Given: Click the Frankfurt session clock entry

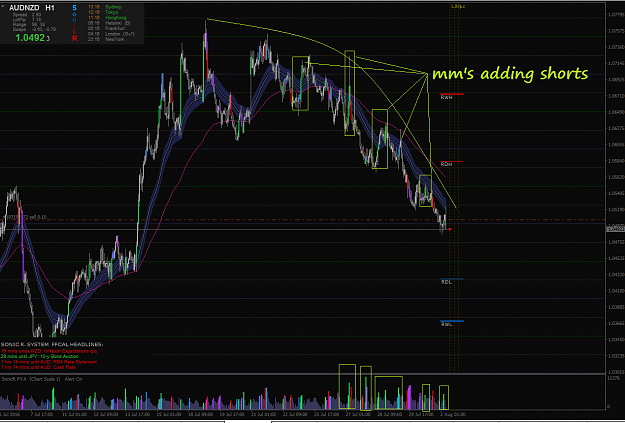Looking at the screenshot, I should coord(106,28).
